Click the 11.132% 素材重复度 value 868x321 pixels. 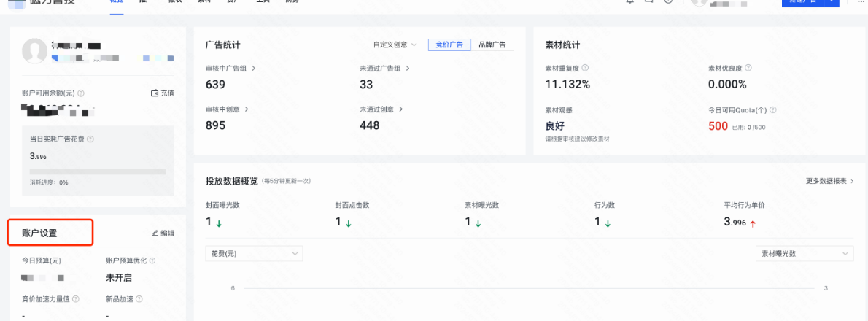point(568,85)
